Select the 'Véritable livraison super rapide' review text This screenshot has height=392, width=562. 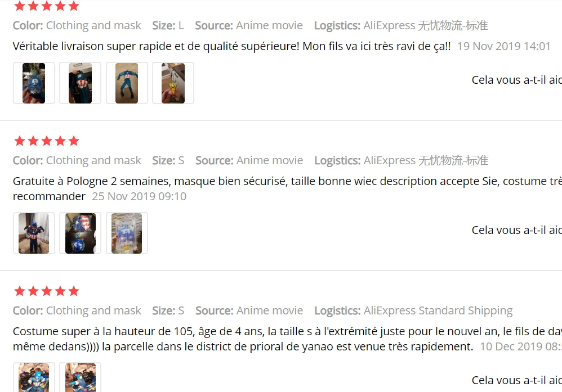coord(231,46)
